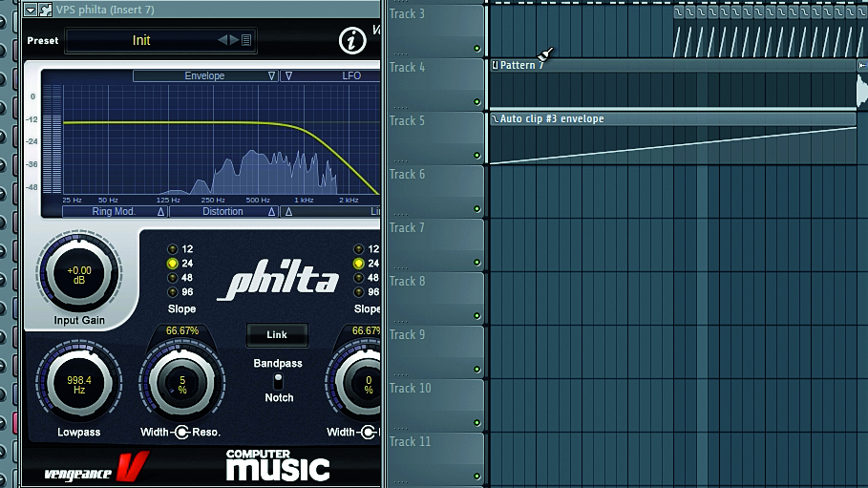Mute Track 9 with its green LED
The height and width of the screenshot is (488, 868).
pyautogui.click(x=476, y=370)
